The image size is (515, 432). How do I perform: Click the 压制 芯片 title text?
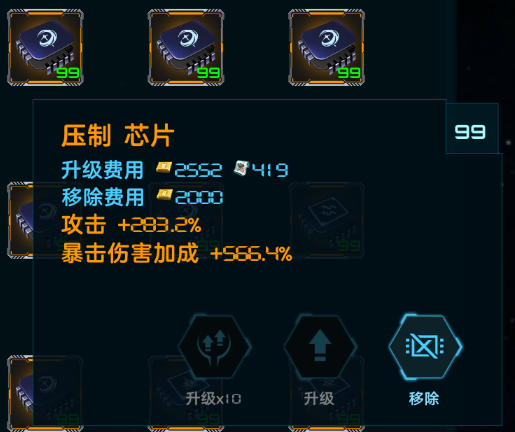click(118, 135)
